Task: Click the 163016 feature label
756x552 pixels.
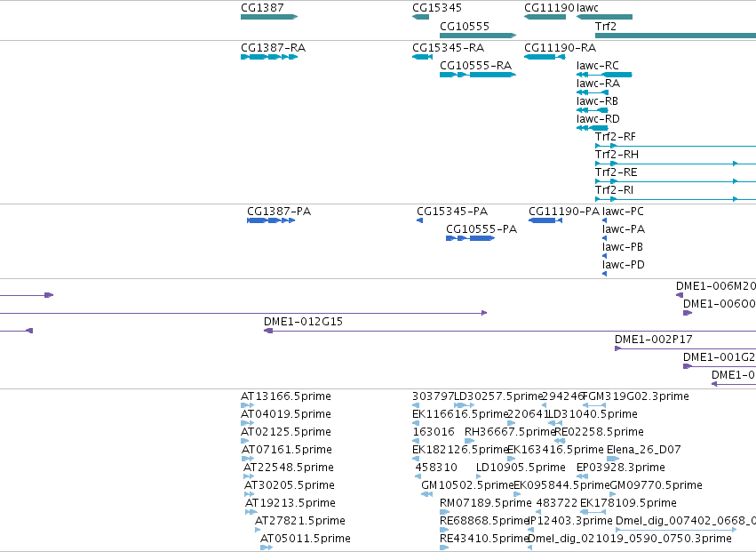Action: coord(433,432)
